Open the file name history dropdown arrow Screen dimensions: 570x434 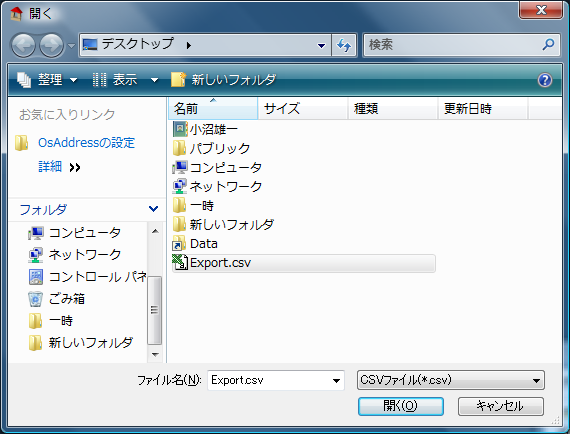click(x=336, y=381)
